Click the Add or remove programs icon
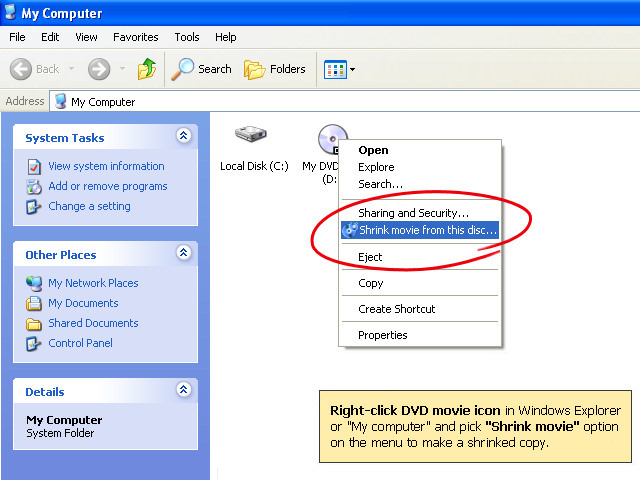Viewport: 640px width, 480px height. [34, 187]
